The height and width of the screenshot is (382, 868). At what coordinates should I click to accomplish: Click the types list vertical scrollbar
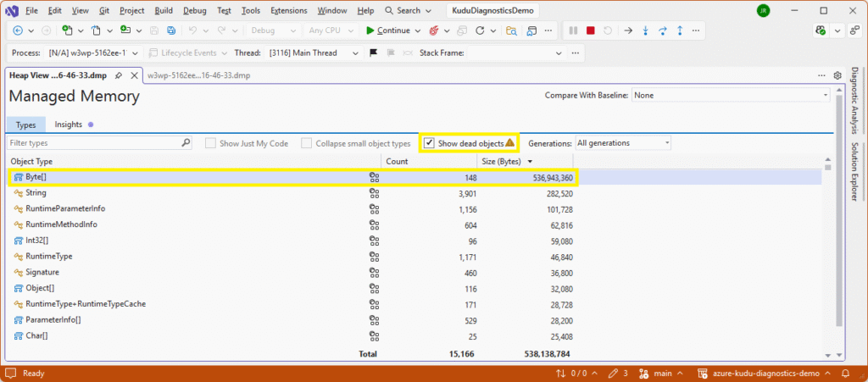click(x=827, y=256)
